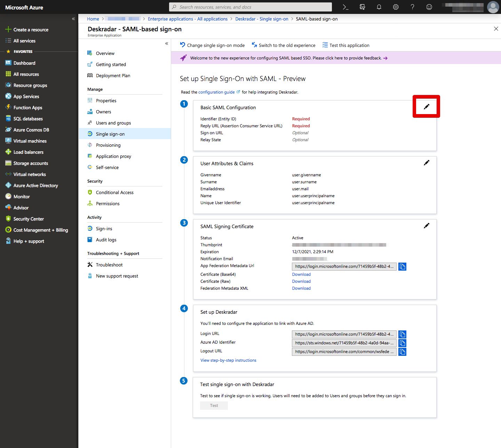Close the SAML-based sign-on blade
This screenshot has width=501, height=448.
[496, 29]
